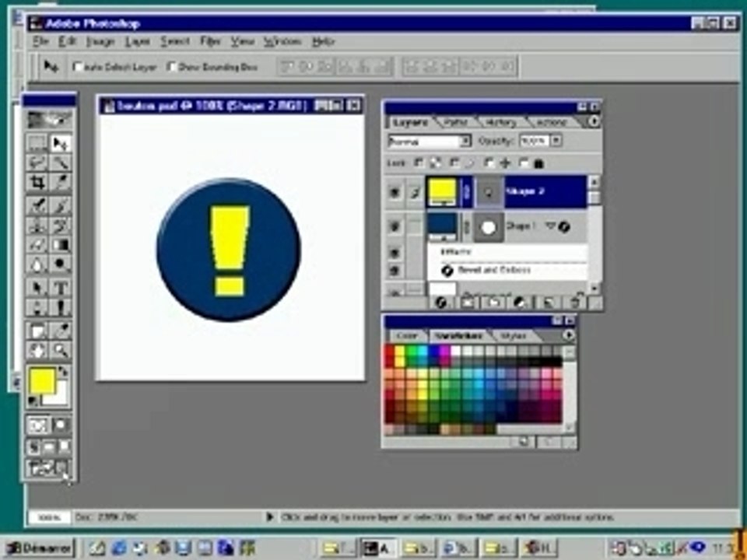
Task: Select the Dodge tool
Action: coord(61,264)
